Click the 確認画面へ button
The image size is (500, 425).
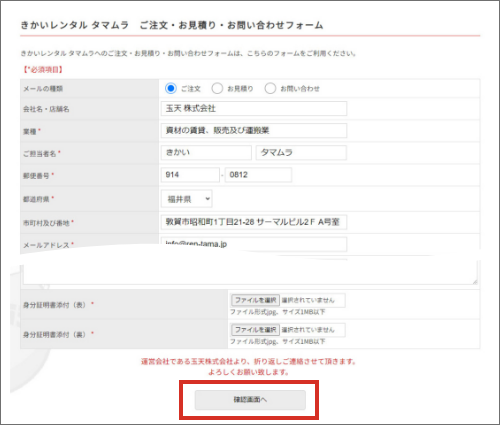point(250,400)
